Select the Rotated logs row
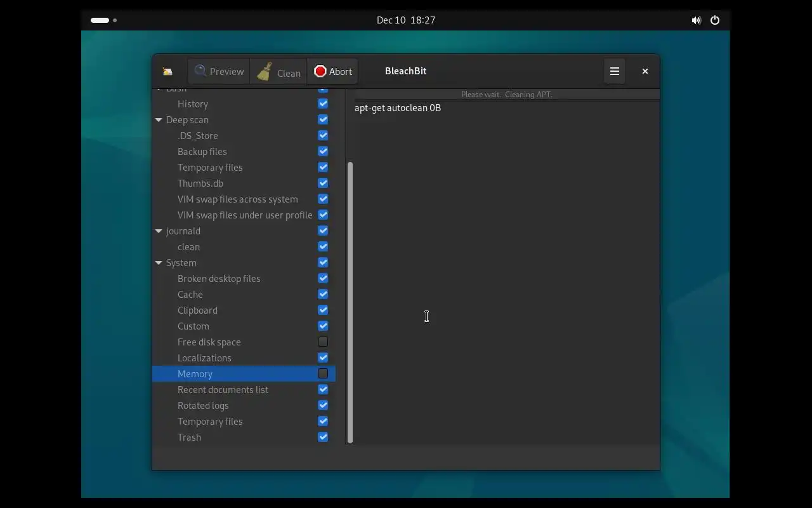This screenshot has height=508, width=812. tap(244, 405)
